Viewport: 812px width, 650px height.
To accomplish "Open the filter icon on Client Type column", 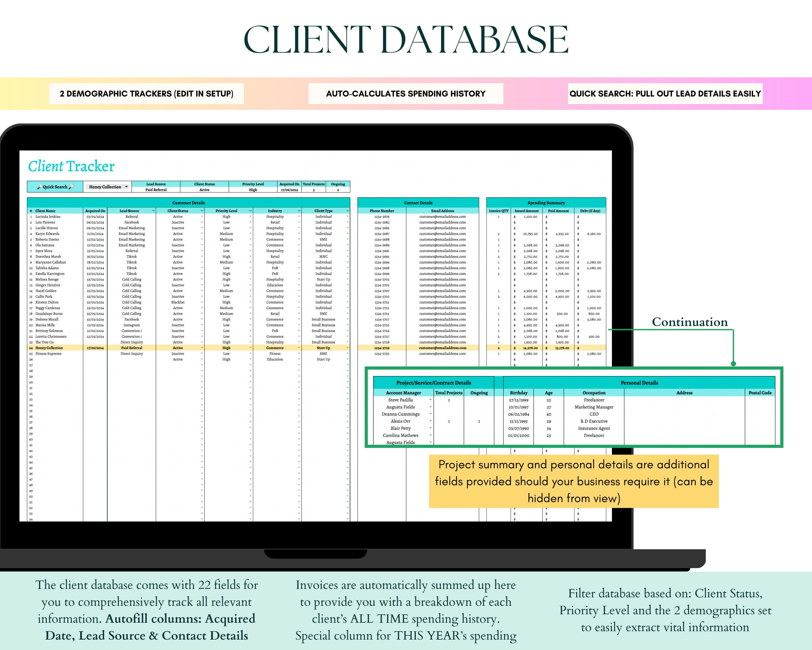I will click(348, 211).
